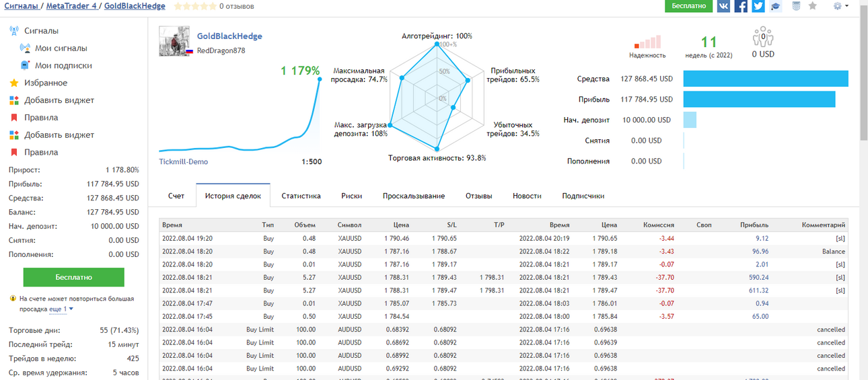Go to Мои подписки in sidebar

coord(64,66)
